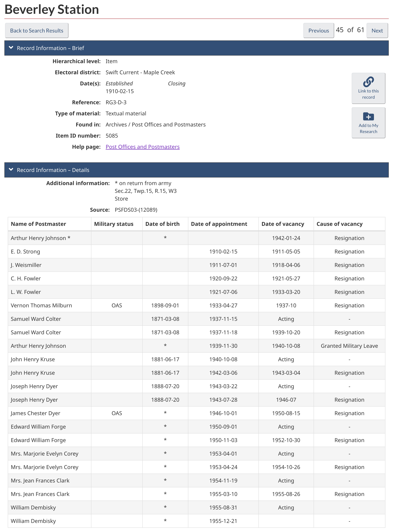Screen dimensions: 393x532
Task: Open Post Offices and Postmasters help link
Action: coord(142,147)
